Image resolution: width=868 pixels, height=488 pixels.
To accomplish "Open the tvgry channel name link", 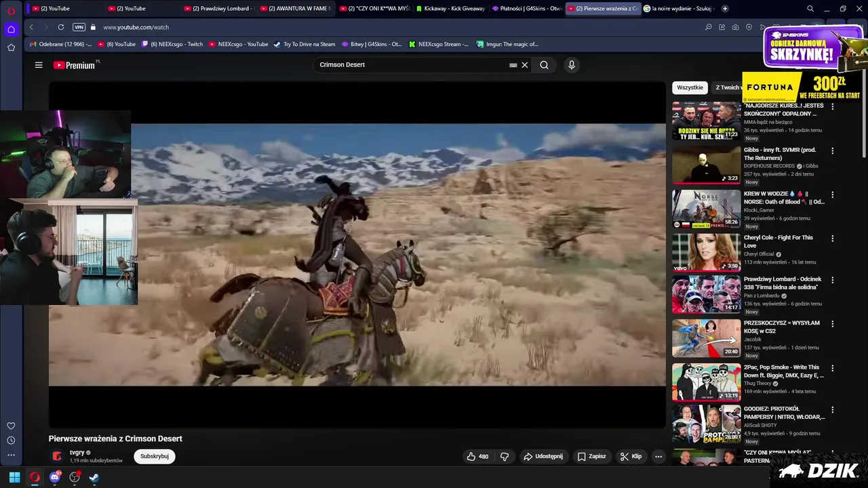I will (x=77, y=452).
